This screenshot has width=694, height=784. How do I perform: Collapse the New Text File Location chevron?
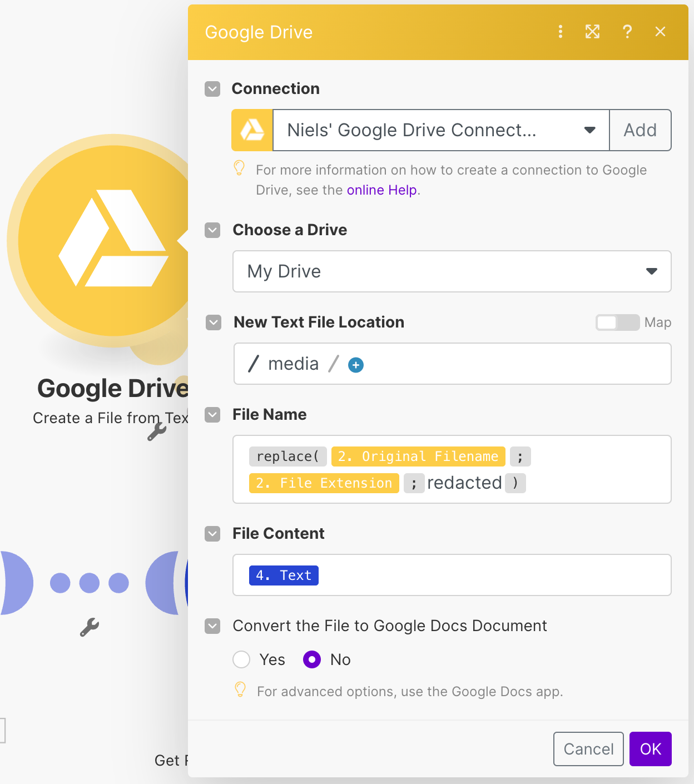pyautogui.click(x=214, y=322)
